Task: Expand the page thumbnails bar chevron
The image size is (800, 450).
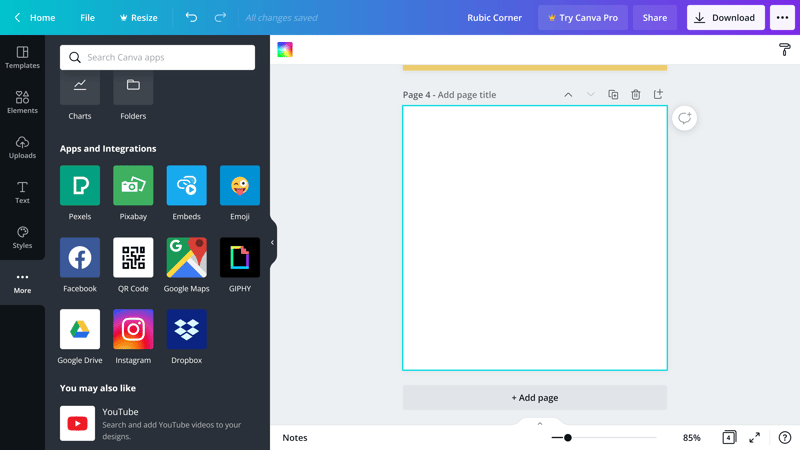Action: (x=540, y=424)
